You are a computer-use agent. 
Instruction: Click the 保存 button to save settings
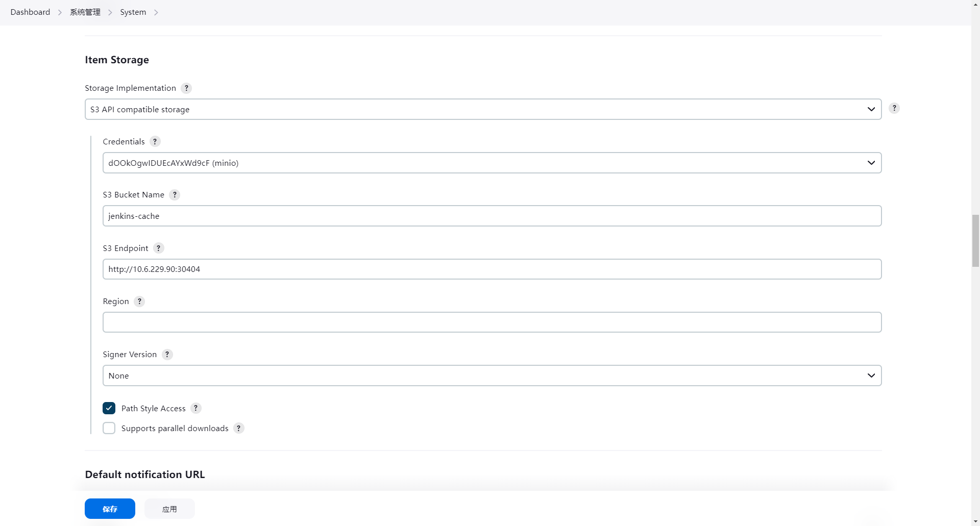point(109,508)
